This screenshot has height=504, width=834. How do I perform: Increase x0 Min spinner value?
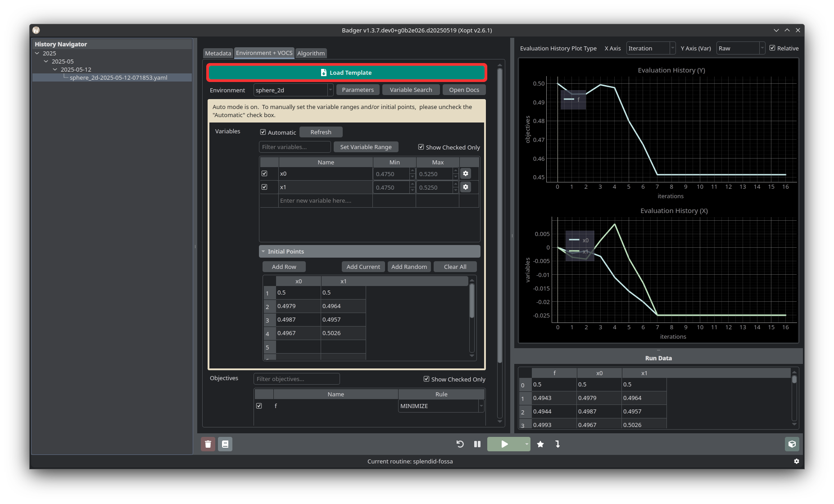412,171
